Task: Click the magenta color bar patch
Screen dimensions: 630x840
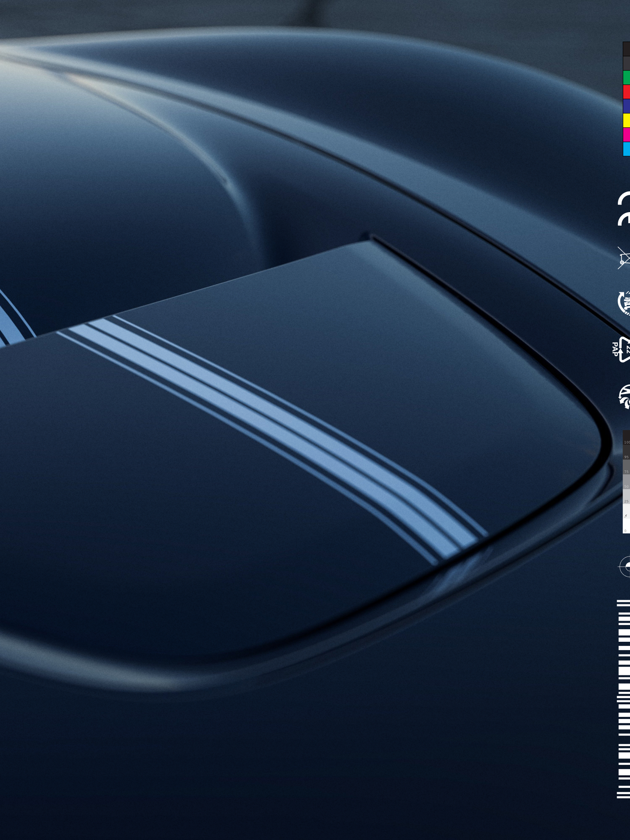Action: [626, 135]
